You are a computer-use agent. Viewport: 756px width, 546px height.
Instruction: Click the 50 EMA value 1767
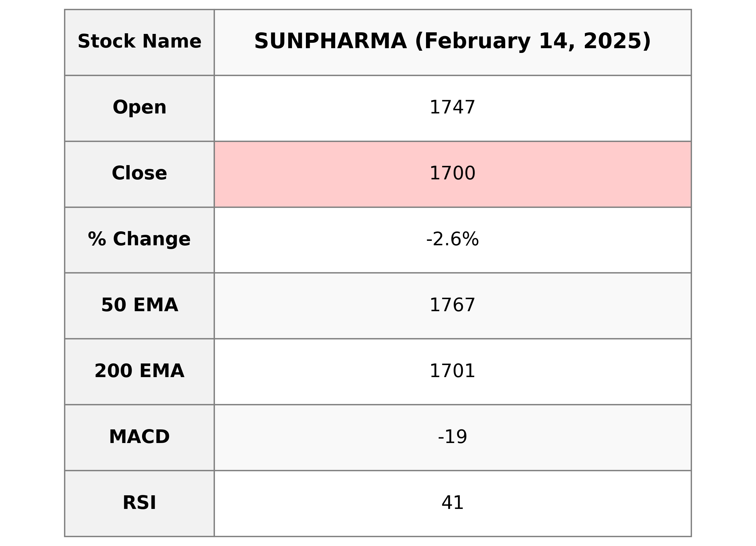[452, 305]
